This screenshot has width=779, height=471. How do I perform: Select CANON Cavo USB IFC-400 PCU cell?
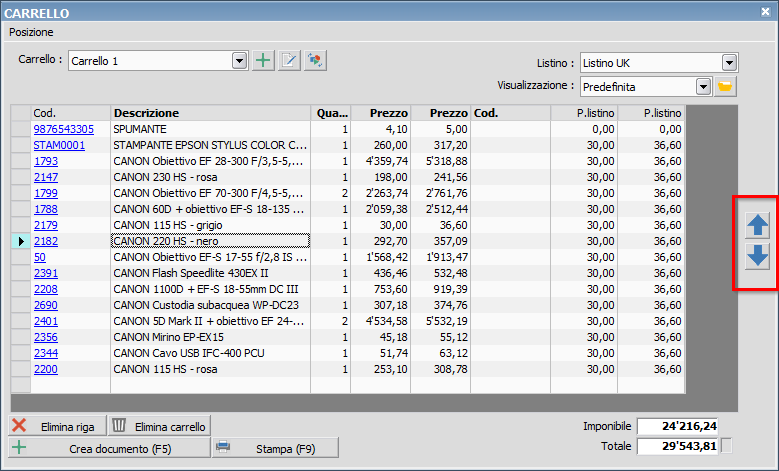tap(211, 353)
